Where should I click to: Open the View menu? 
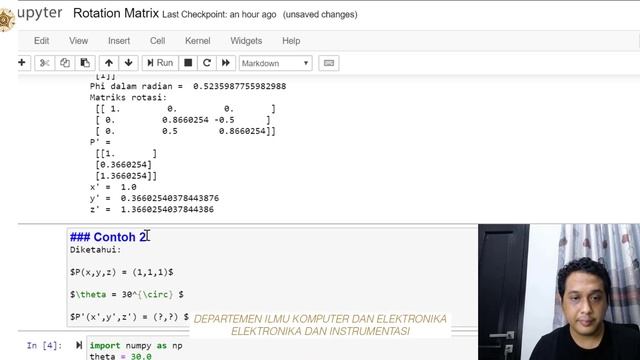point(78,41)
